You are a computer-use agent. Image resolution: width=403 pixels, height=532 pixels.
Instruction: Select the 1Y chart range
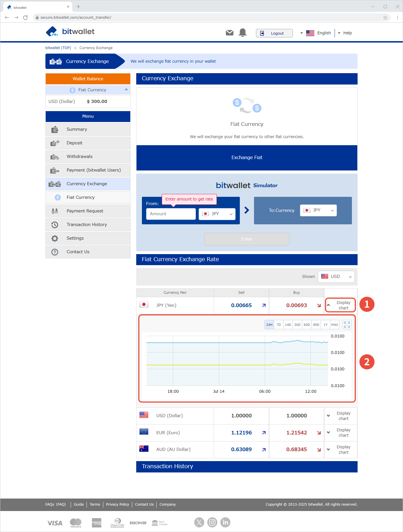[326, 325]
